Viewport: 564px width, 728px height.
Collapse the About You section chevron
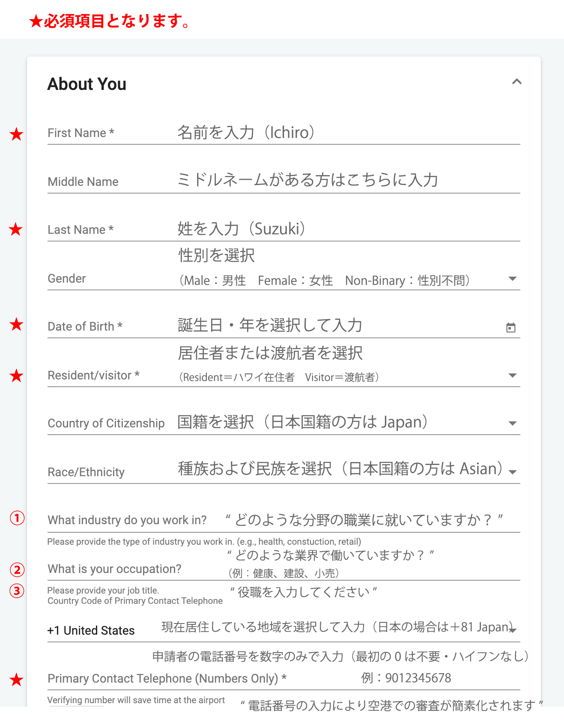pos(516,82)
